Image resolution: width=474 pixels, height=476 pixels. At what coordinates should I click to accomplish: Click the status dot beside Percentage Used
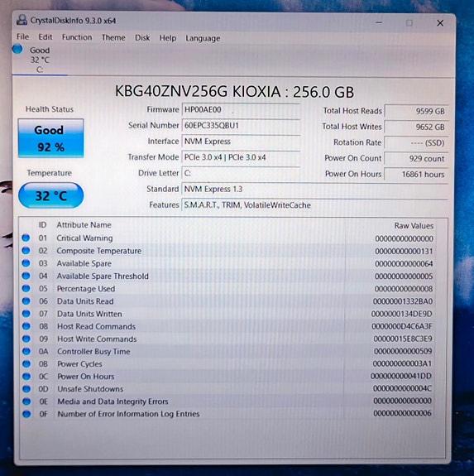tap(26, 288)
